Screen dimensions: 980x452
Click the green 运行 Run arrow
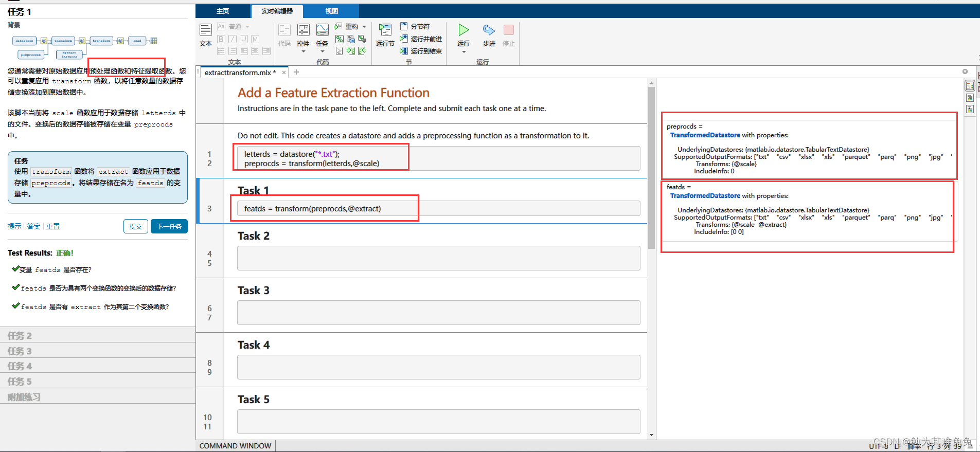[x=464, y=30]
